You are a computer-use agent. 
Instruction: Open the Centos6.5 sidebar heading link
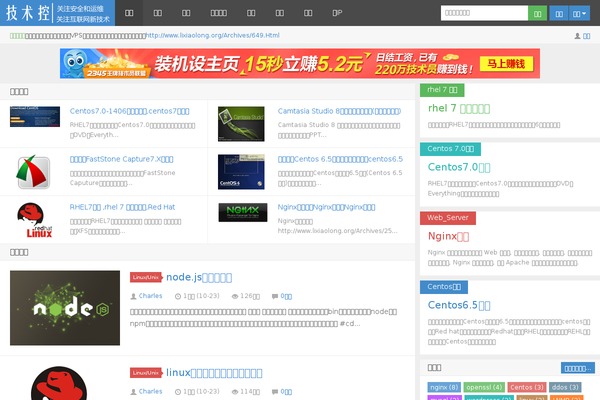pyautogui.click(x=459, y=305)
